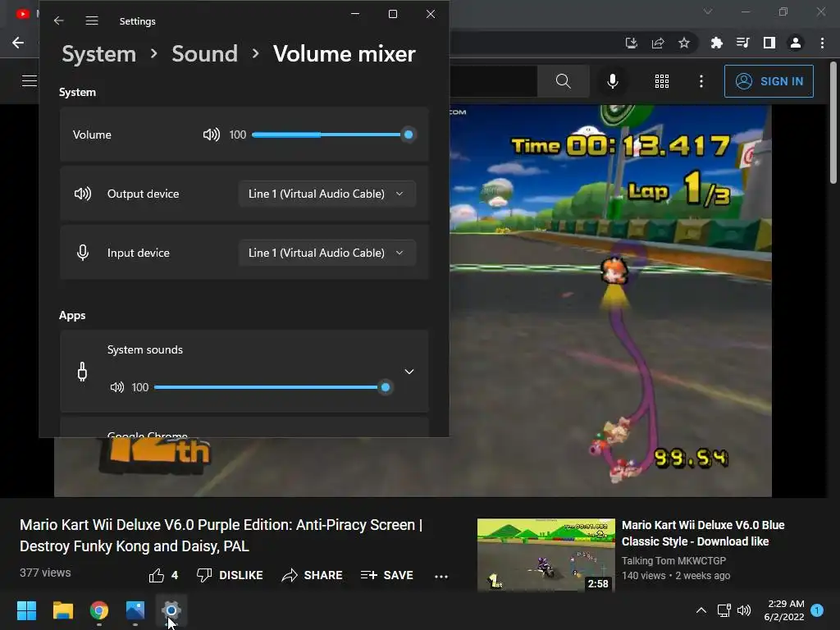Screen dimensions: 840x630
Task: Adjust the System sounds volume slider
Action: coord(272,387)
